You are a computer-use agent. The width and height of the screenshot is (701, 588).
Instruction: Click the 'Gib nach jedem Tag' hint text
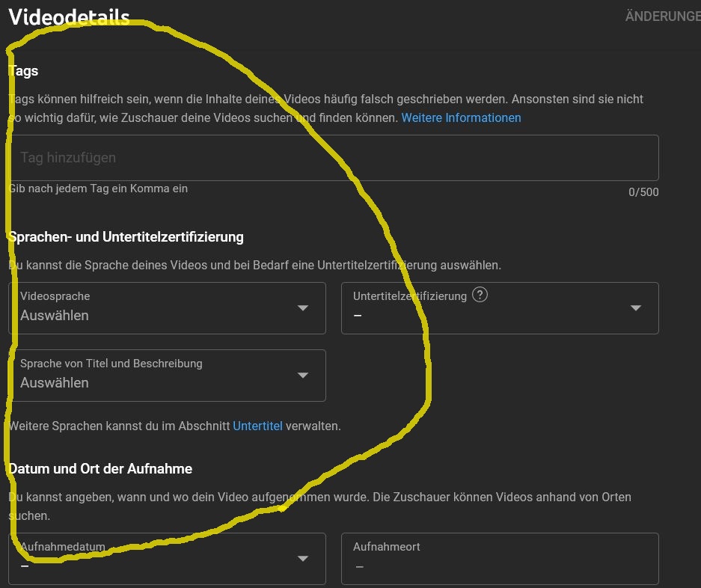coord(98,189)
